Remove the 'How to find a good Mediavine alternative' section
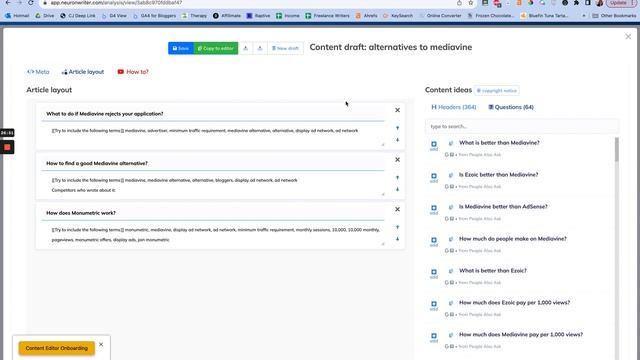This screenshot has width=640, height=360. [x=397, y=160]
